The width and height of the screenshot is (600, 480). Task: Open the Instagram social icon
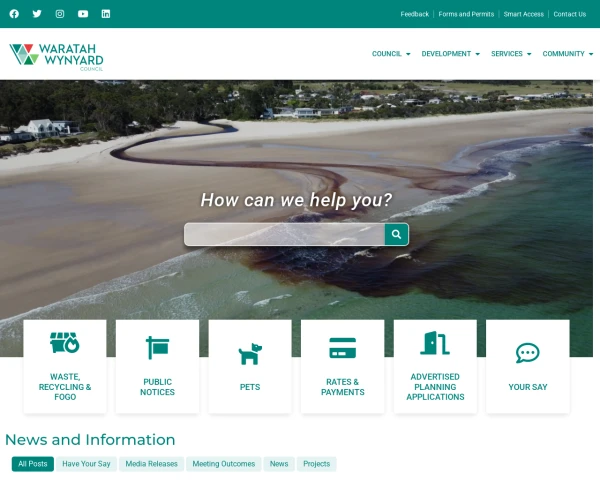(x=60, y=14)
